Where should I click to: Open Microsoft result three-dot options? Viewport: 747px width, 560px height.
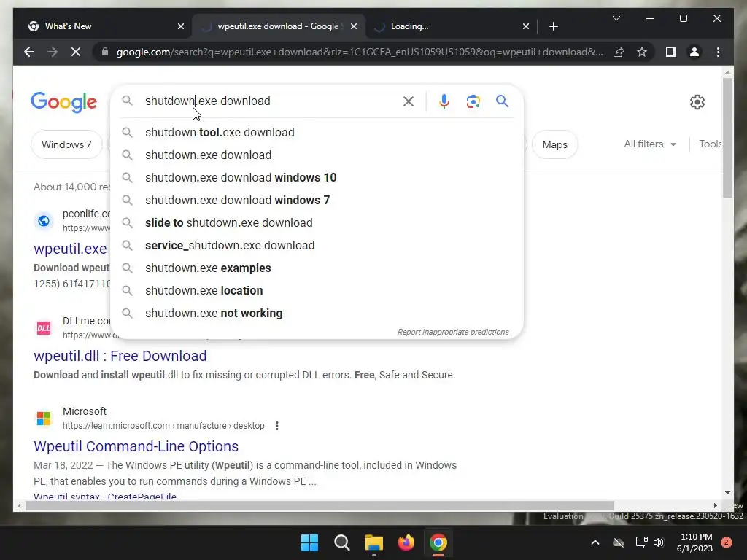(x=277, y=426)
